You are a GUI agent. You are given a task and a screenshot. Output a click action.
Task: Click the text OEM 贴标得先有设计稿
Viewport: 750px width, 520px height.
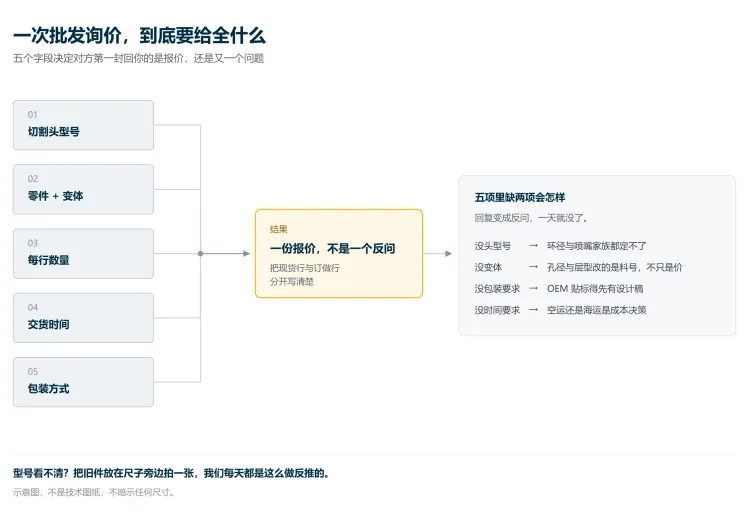pos(595,289)
